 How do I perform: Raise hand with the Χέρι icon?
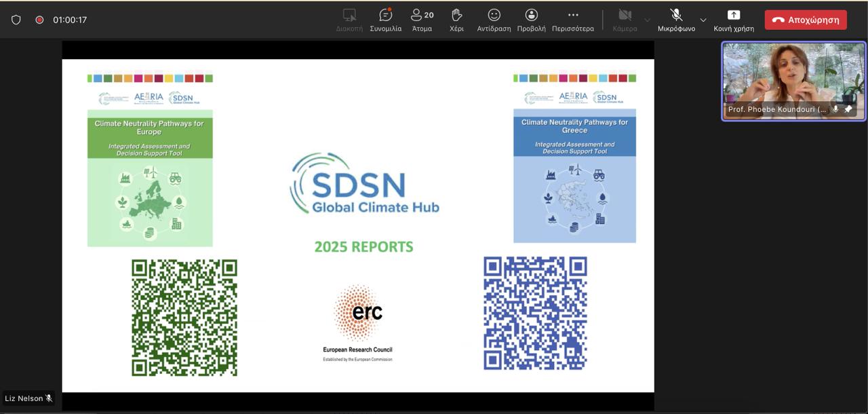[456, 16]
